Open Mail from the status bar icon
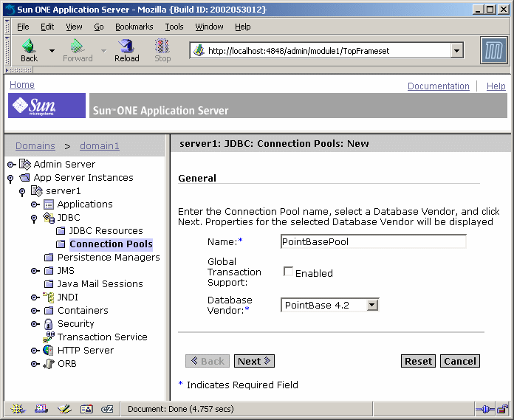This screenshot has width=514, height=420. (x=41, y=408)
